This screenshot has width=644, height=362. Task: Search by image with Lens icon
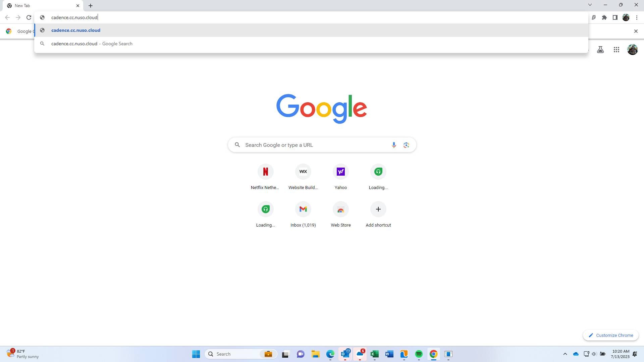[x=406, y=145]
